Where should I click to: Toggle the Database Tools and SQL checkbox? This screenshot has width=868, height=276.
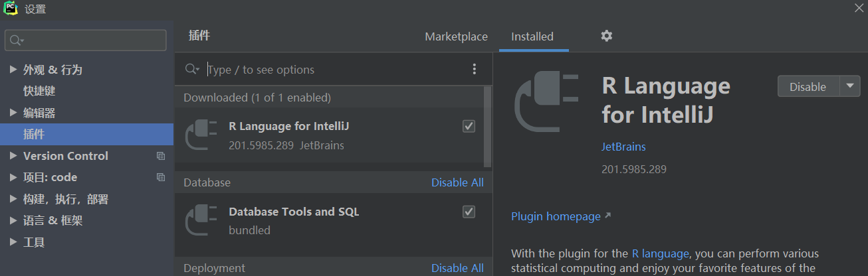click(x=469, y=212)
